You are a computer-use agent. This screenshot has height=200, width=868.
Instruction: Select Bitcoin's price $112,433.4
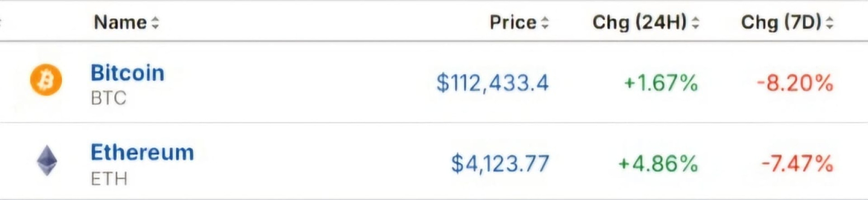coord(492,83)
